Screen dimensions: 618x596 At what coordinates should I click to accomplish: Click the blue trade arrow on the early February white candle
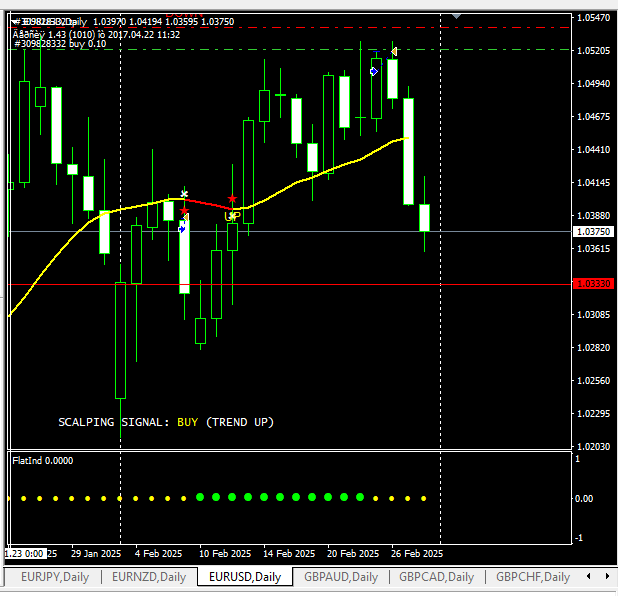pyautogui.click(x=182, y=229)
